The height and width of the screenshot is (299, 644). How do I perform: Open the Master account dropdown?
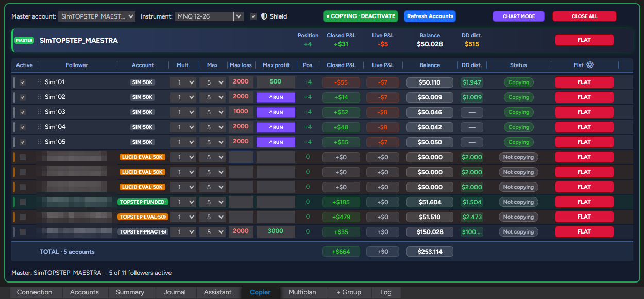pos(97,16)
